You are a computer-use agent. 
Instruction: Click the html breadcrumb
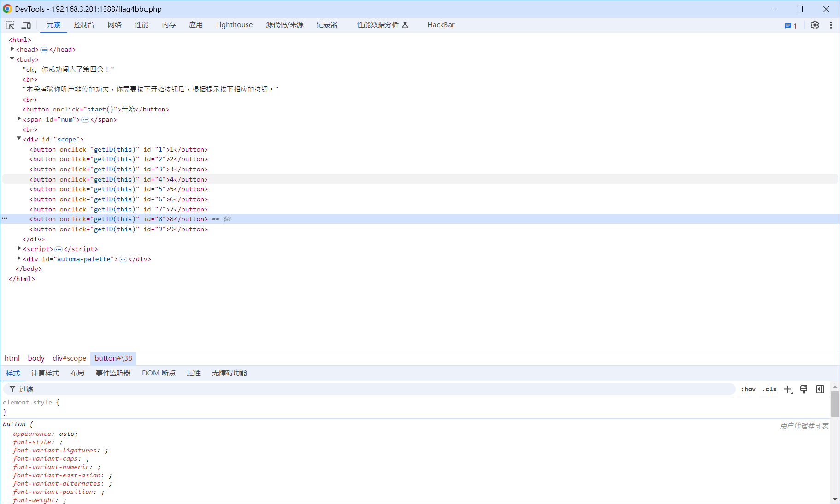tap(12, 358)
